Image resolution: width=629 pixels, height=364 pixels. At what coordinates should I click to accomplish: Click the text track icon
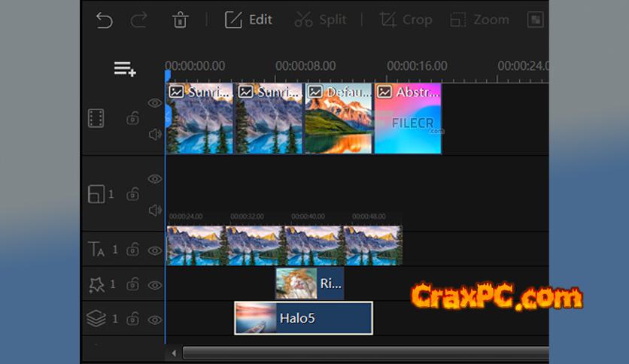96,249
